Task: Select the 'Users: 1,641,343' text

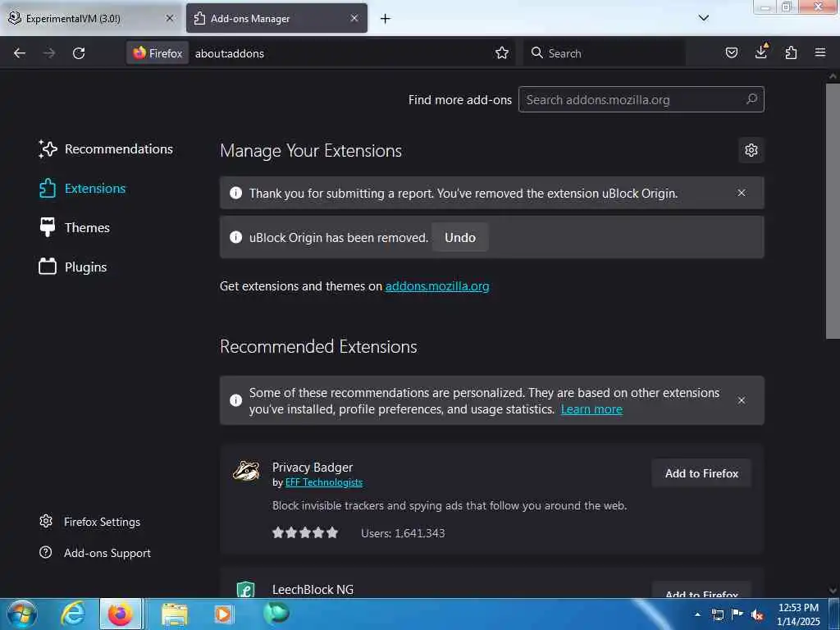Action: [403, 533]
